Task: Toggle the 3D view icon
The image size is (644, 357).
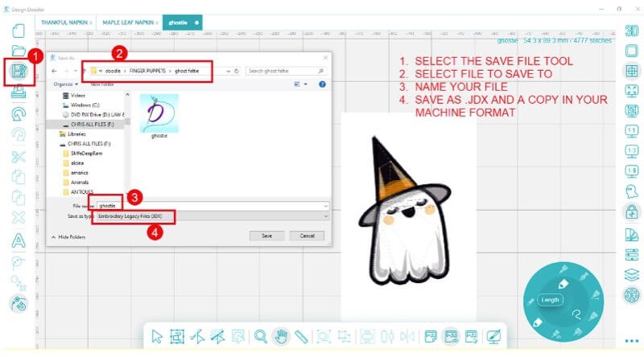Action: 632,31
